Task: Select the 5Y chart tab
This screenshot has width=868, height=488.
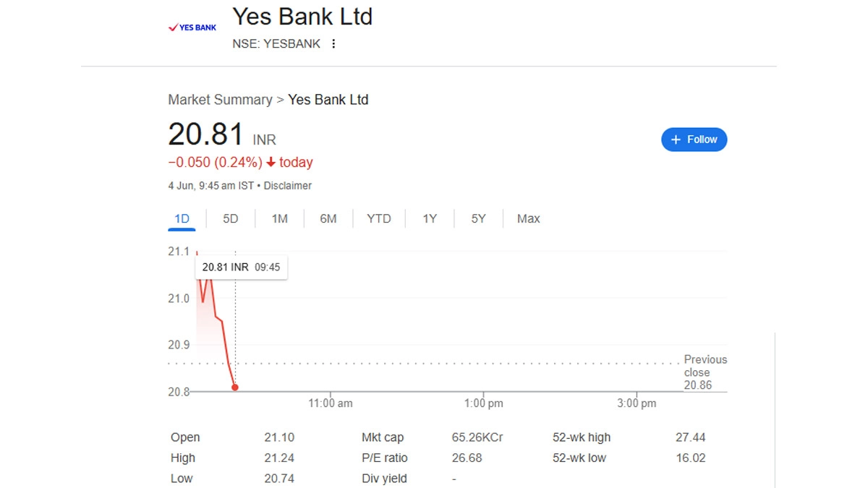Action: coord(478,218)
